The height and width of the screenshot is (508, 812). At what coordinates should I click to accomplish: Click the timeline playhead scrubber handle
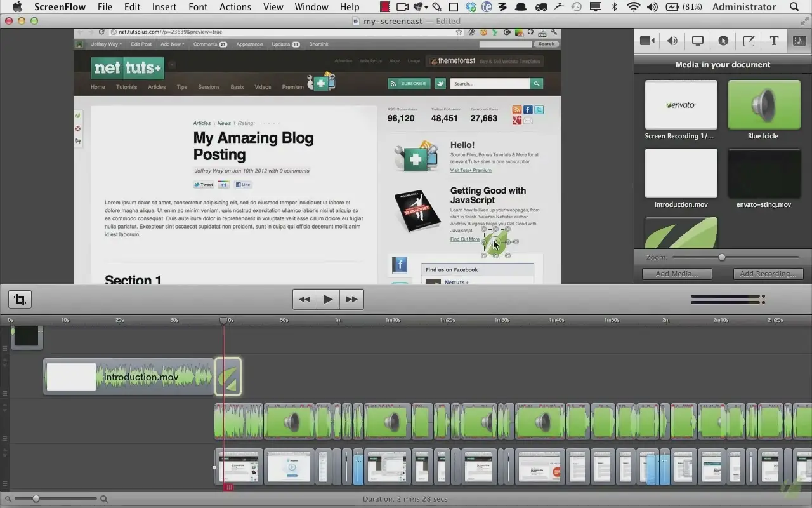pos(224,321)
